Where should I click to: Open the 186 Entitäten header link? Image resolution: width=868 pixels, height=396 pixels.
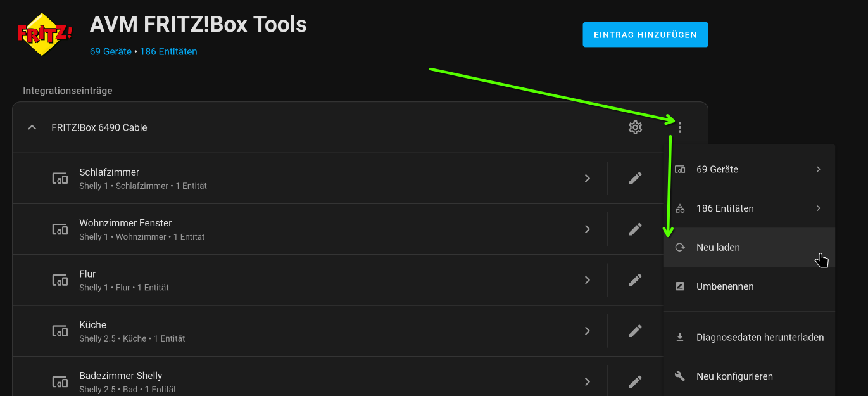click(168, 52)
